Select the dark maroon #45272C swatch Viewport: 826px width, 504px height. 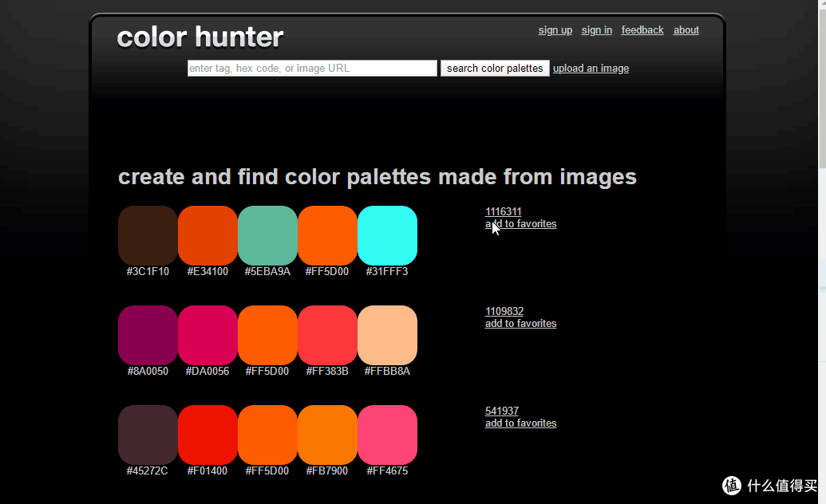pos(148,435)
